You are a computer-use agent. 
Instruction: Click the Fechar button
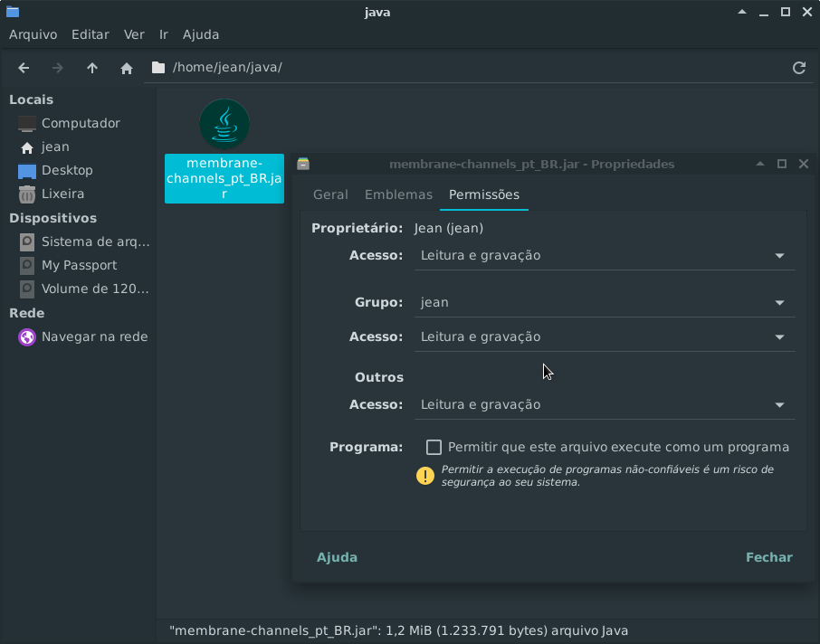pyautogui.click(x=768, y=557)
